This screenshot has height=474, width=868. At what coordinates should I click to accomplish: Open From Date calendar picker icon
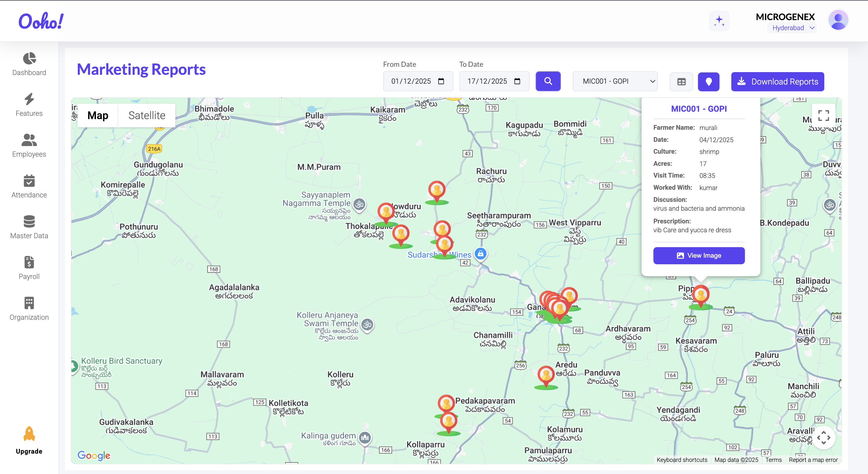tap(441, 81)
